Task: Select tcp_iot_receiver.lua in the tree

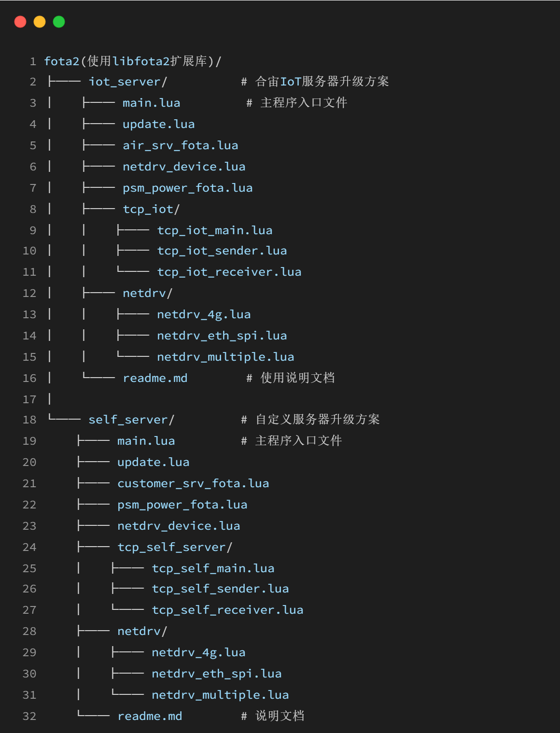Action: click(229, 272)
